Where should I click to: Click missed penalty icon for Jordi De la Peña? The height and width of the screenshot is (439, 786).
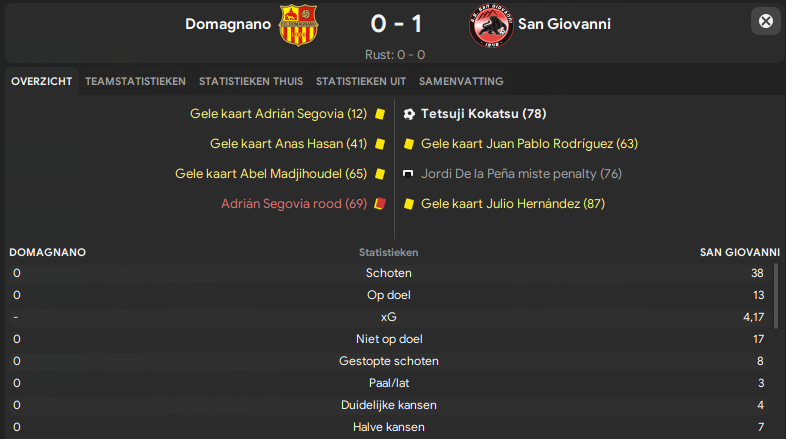tap(409, 174)
